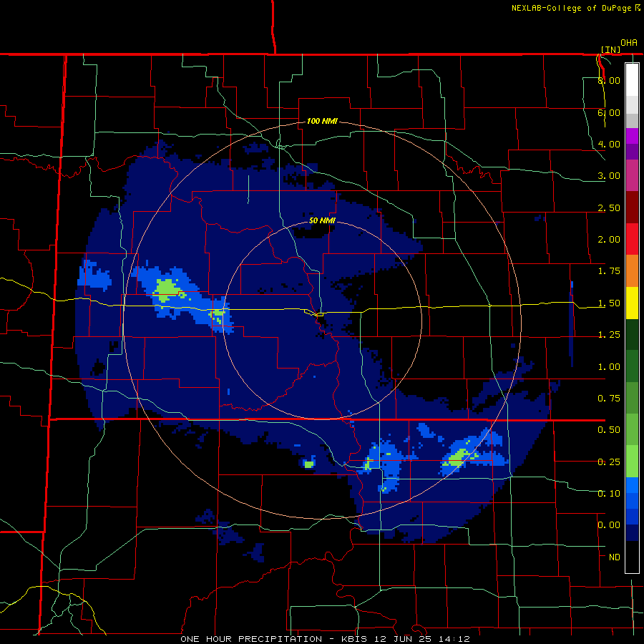
Task: Pick the orange legend color swatch
Action: tap(632, 271)
